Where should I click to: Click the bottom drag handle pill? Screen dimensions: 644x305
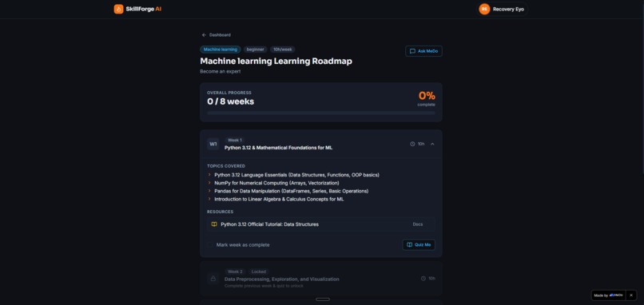(323, 299)
